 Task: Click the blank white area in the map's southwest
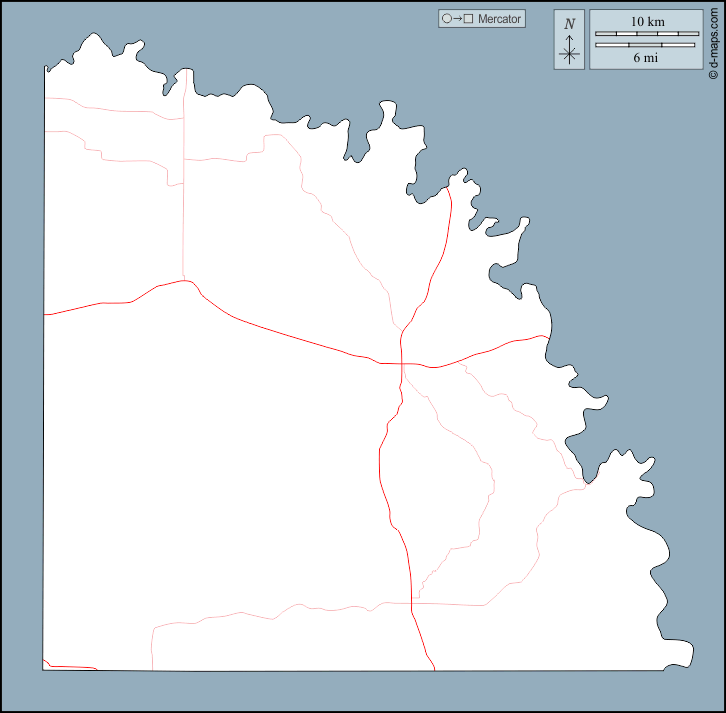click(x=200, y=500)
